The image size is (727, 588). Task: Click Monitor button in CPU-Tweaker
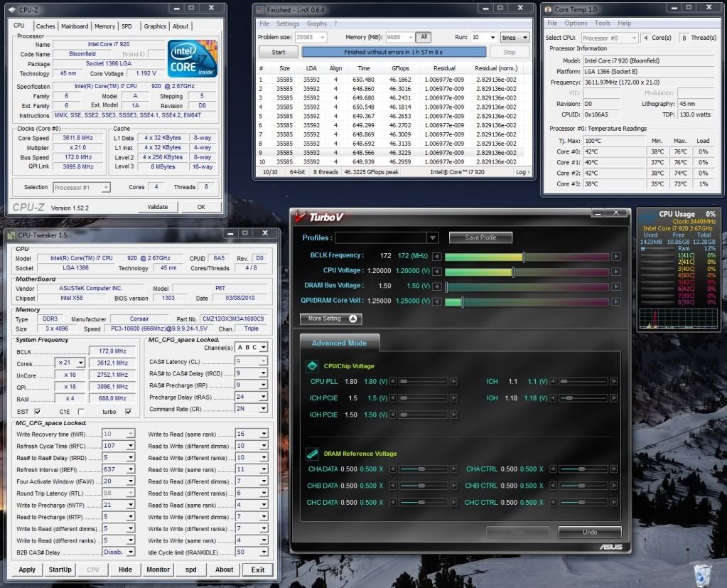tap(158, 570)
